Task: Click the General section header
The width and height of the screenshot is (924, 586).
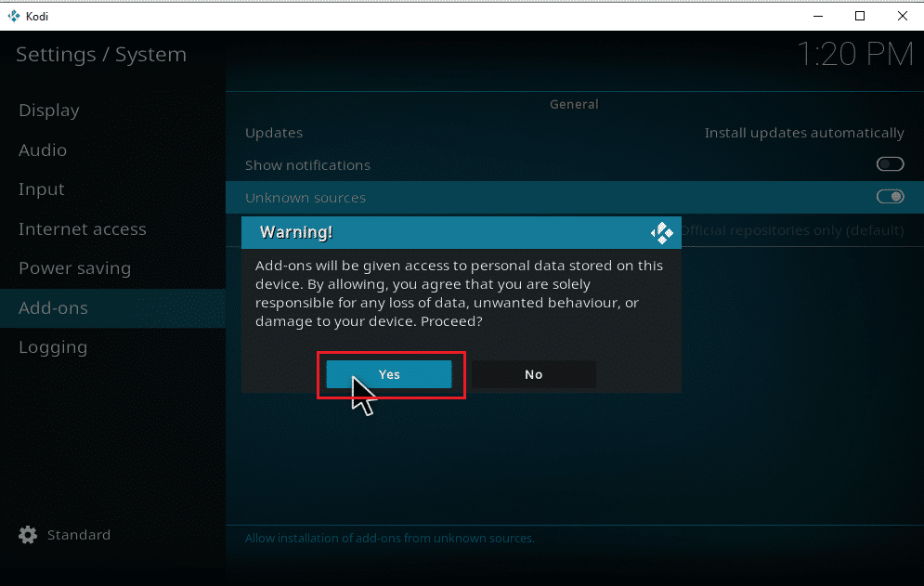Action: click(573, 104)
